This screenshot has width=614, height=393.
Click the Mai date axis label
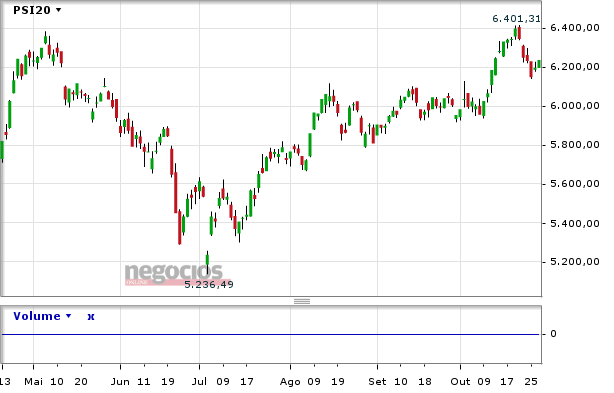(33, 382)
